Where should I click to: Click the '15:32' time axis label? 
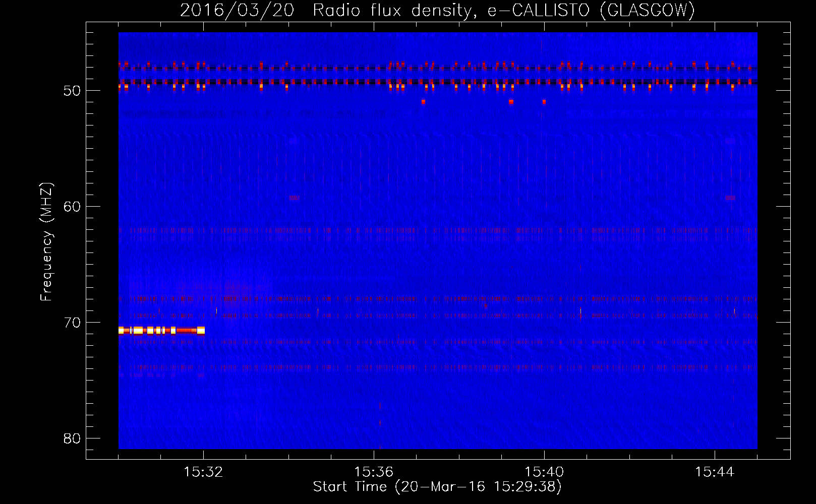(203, 472)
